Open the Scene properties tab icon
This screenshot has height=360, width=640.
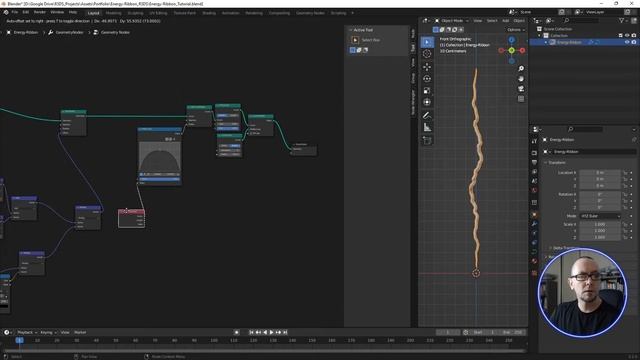coord(534,181)
